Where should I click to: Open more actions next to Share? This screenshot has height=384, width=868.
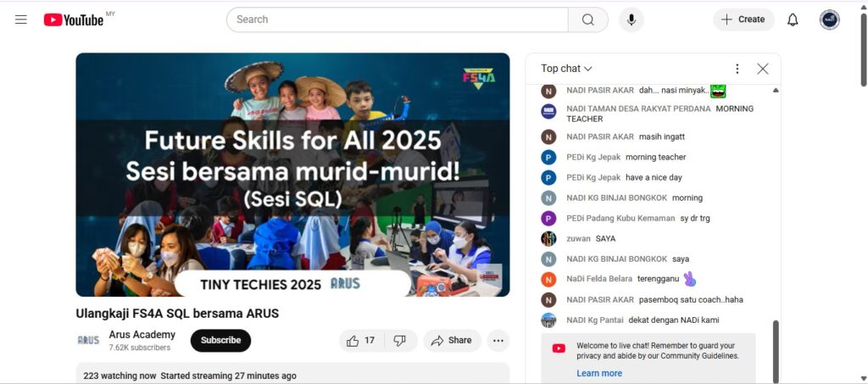tap(498, 341)
